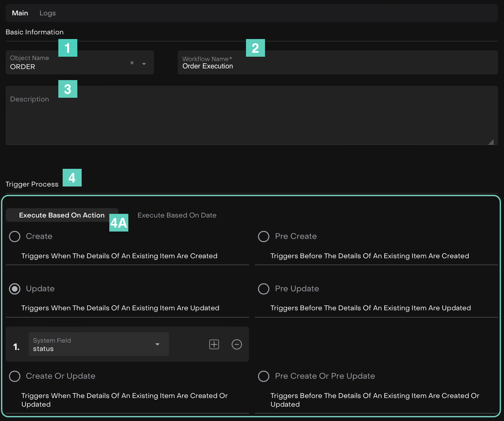Click the teal 4A annotation badge

pyautogui.click(x=119, y=223)
